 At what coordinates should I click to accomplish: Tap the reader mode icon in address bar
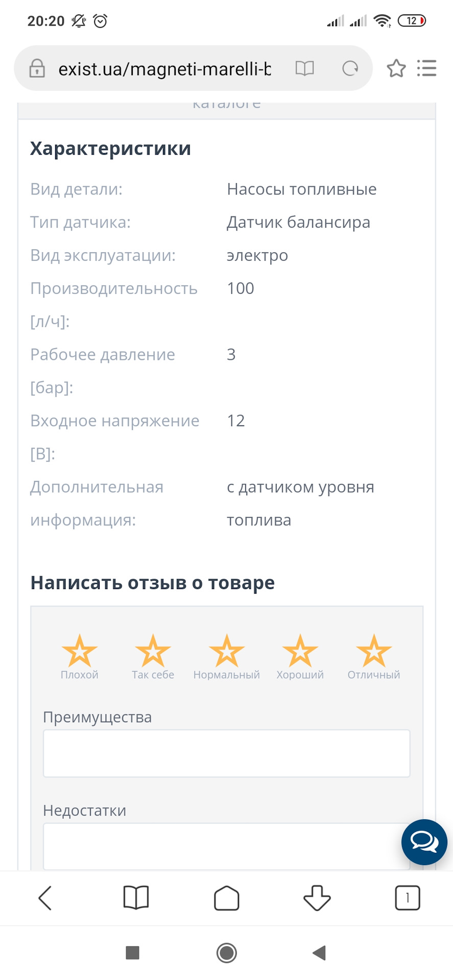click(304, 68)
